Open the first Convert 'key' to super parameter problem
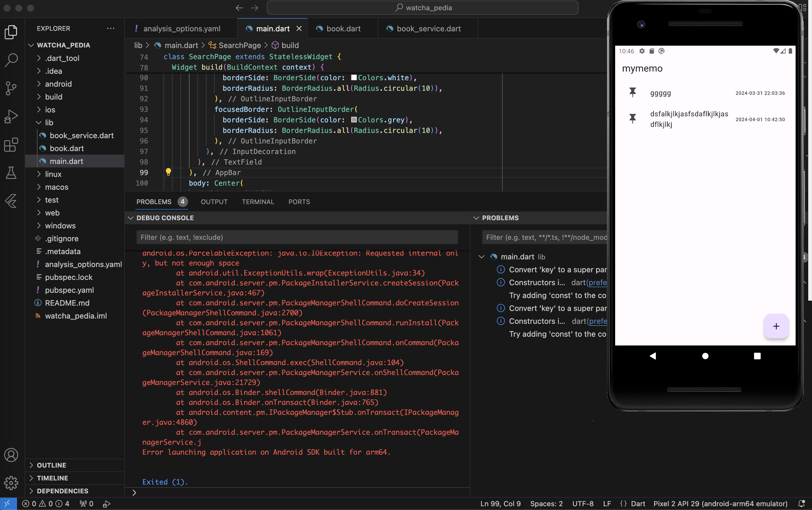The image size is (812, 510). tap(552, 269)
